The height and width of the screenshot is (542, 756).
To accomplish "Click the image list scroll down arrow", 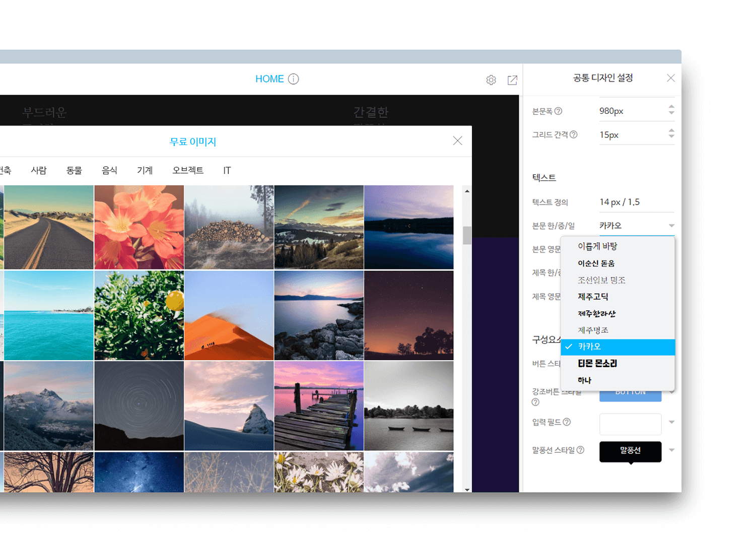I will [x=467, y=489].
